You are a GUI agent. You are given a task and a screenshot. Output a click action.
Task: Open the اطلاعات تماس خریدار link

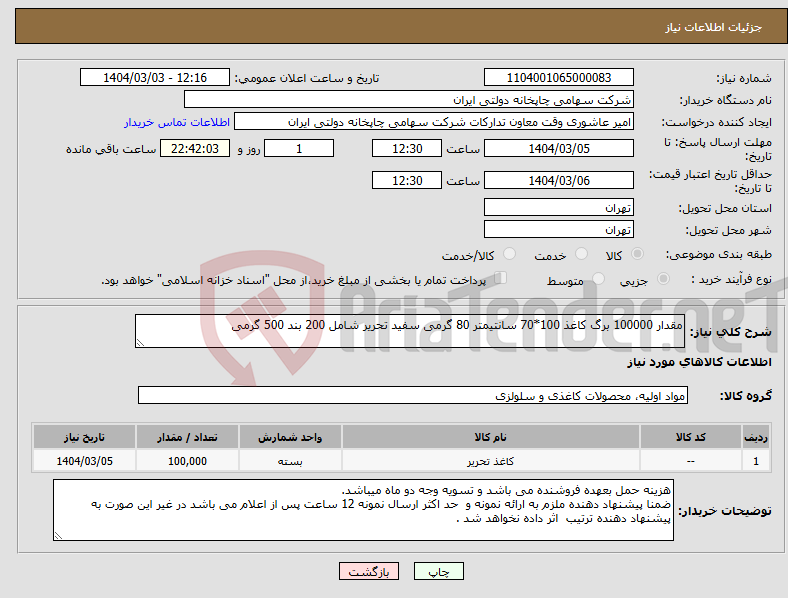(x=177, y=122)
